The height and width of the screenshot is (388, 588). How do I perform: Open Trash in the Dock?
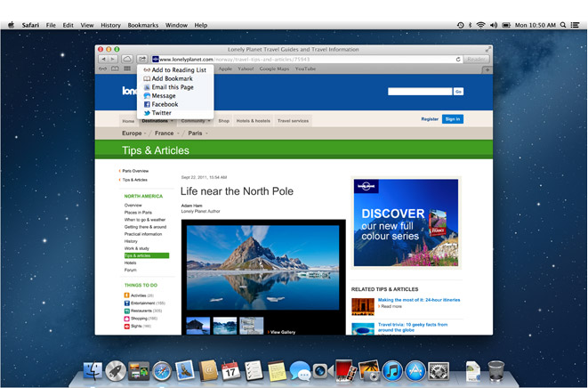click(496, 371)
